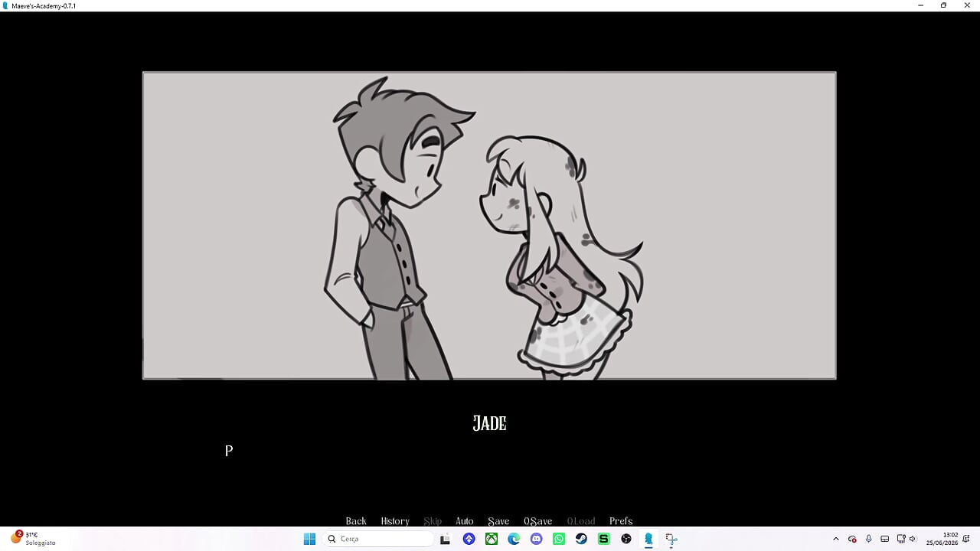980x551 pixels.
Task: Turn on Auto advance mode
Action: [465, 521]
